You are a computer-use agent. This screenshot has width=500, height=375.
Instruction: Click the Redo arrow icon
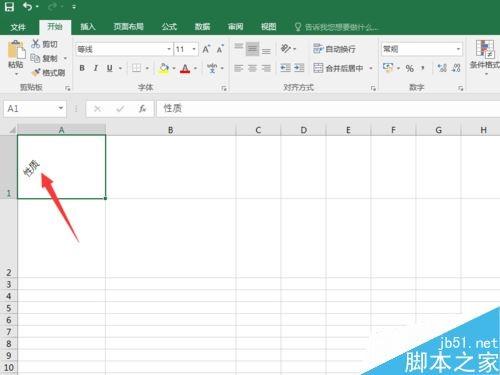(52, 6)
